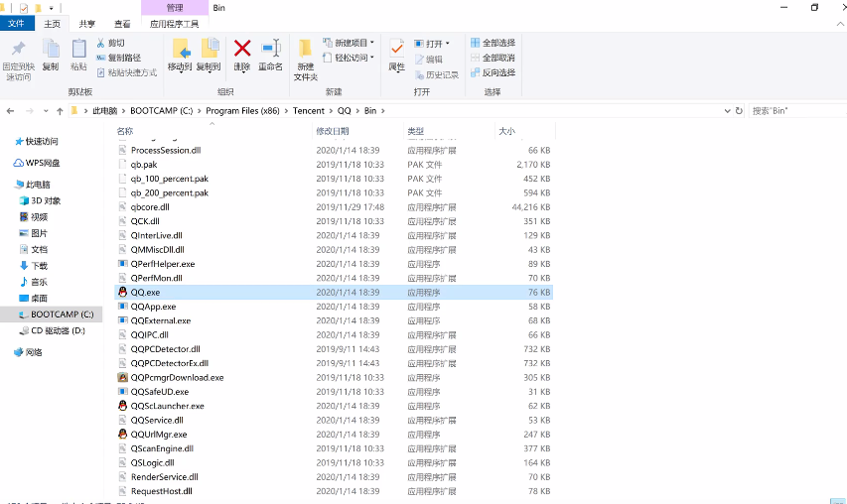Click the Manage (管理) contextual tab

click(175, 8)
